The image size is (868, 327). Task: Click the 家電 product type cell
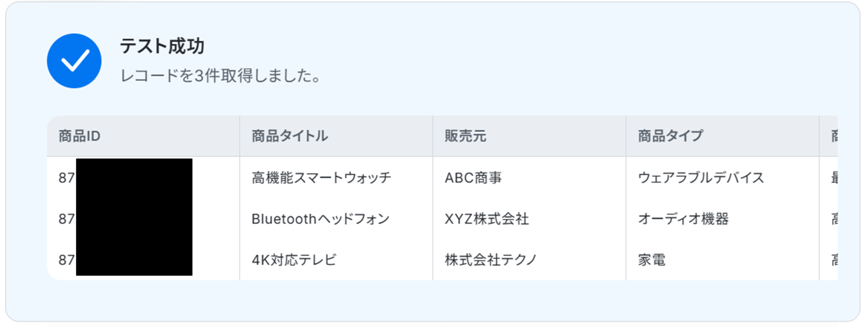point(652,260)
